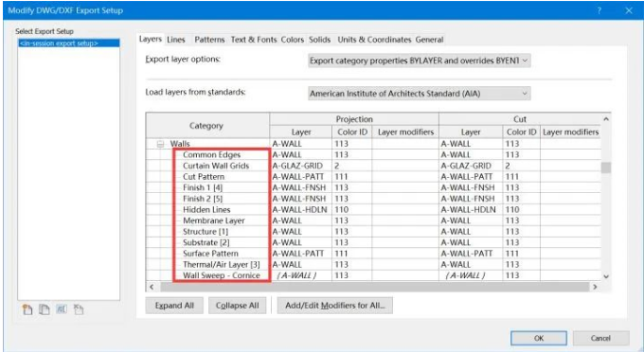Click Projection Color ID 2 for Curtain Wall Grids
This screenshot has width=644, height=352.
tap(352, 166)
